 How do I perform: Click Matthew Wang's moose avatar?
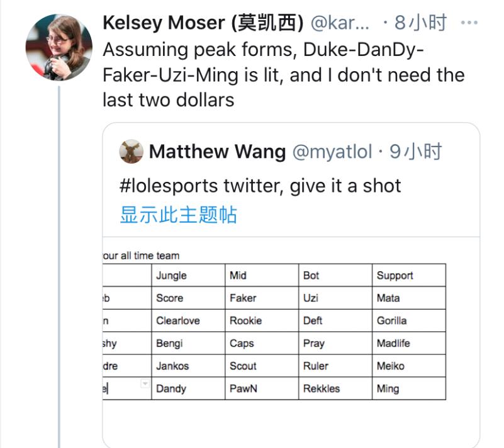pyautogui.click(x=131, y=152)
